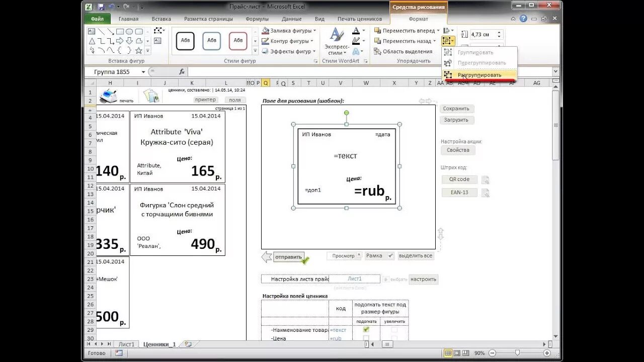The height and width of the screenshot is (362, 644).
Task: Click the Help question mark icon
Action: click(x=523, y=19)
